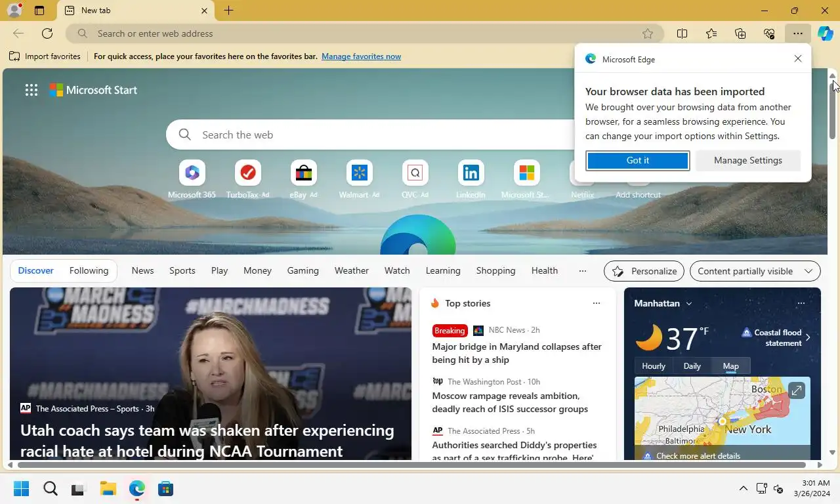840x504 pixels.
Task: Add a new tab with plus icon
Action: pyautogui.click(x=228, y=10)
